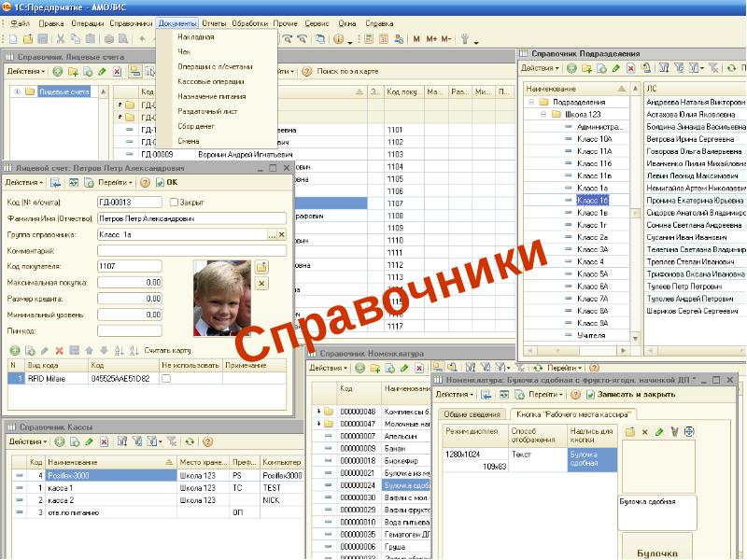The image size is (747, 560).
Task: Open the Документы menu
Action: click(x=176, y=23)
